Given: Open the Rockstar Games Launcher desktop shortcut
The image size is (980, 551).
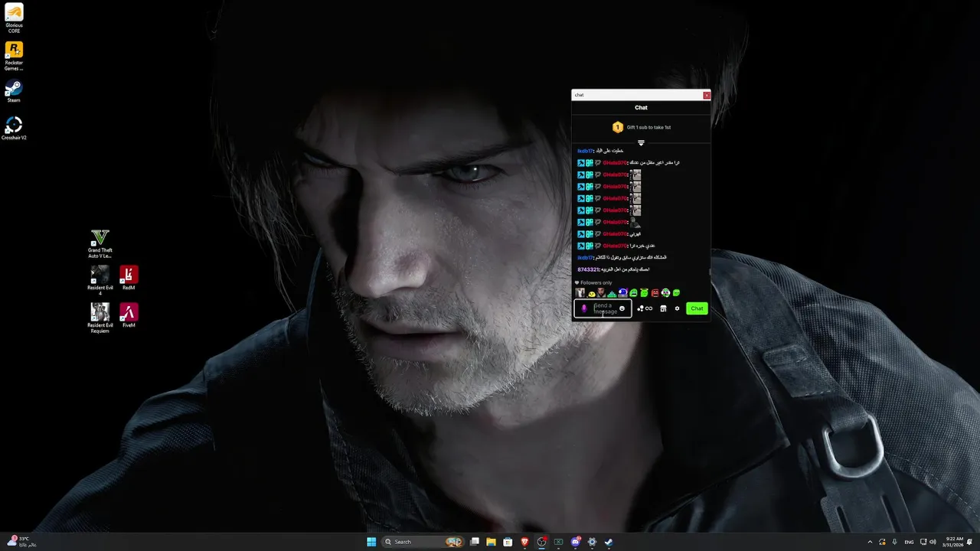Looking at the screenshot, I should [x=14, y=56].
